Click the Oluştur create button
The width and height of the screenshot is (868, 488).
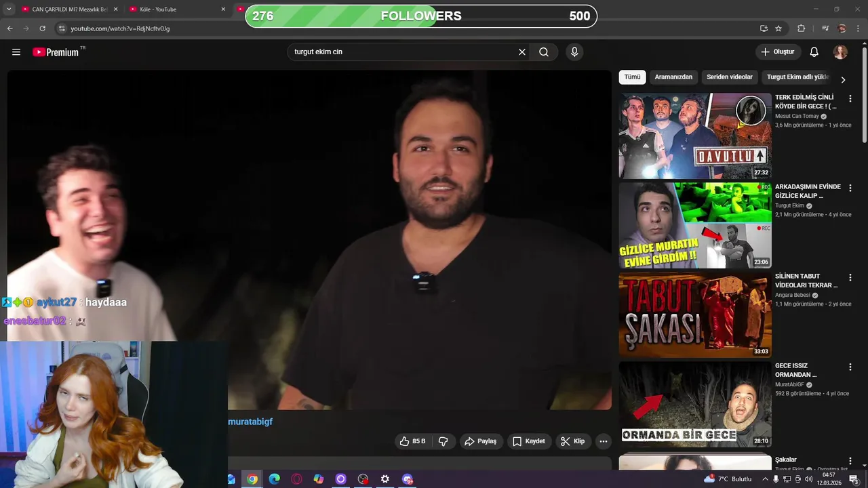tap(778, 52)
